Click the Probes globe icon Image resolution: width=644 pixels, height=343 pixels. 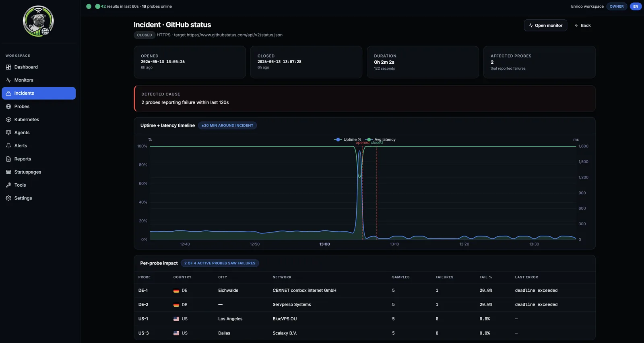point(8,106)
